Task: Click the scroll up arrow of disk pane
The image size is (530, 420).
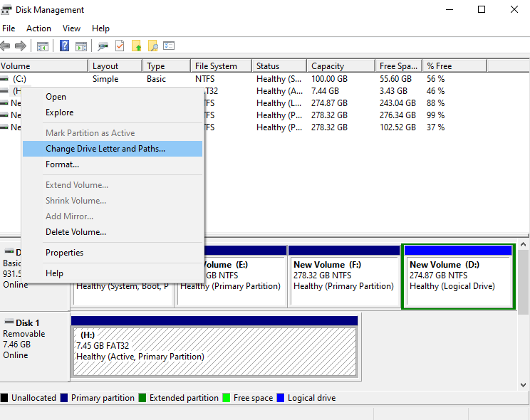Action: (524, 245)
